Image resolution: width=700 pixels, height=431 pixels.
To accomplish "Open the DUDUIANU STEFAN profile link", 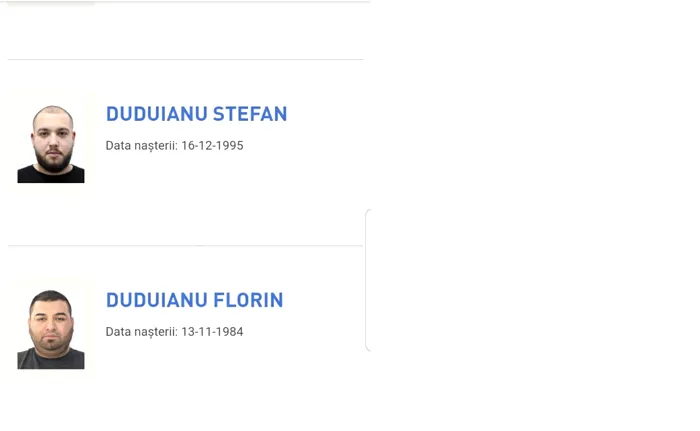I will pos(196,114).
